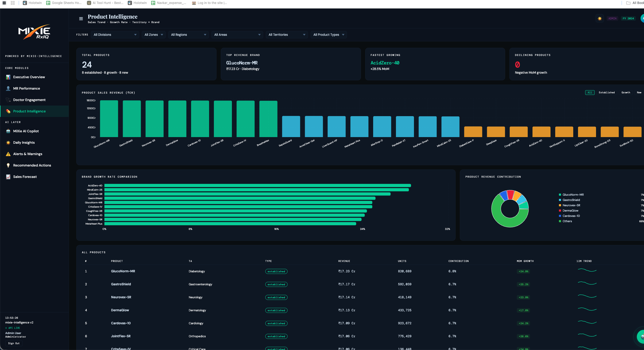View Alerts & Warnings
Screen dimensions: 644x350
[x=28, y=154]
